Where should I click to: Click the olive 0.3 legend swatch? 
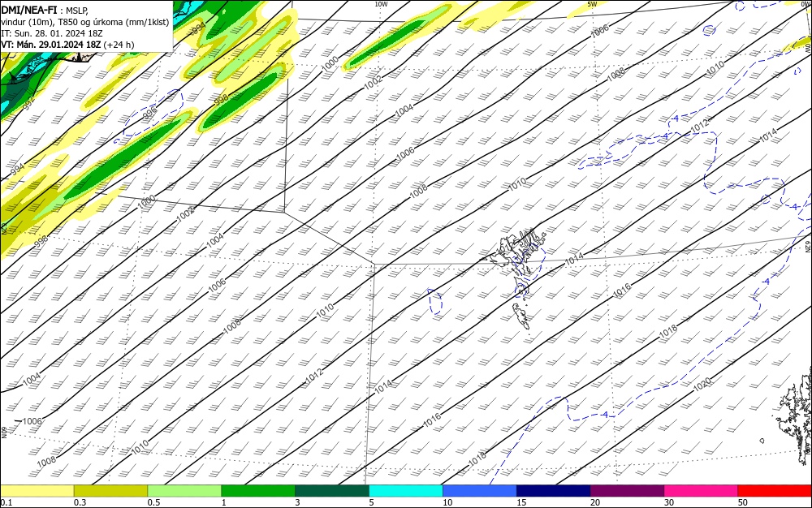pyautogui.click(x=110, y=491)
